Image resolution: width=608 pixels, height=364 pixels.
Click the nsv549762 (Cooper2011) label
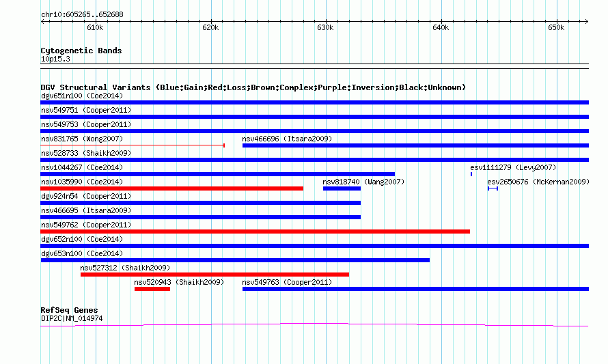(86, 225)
